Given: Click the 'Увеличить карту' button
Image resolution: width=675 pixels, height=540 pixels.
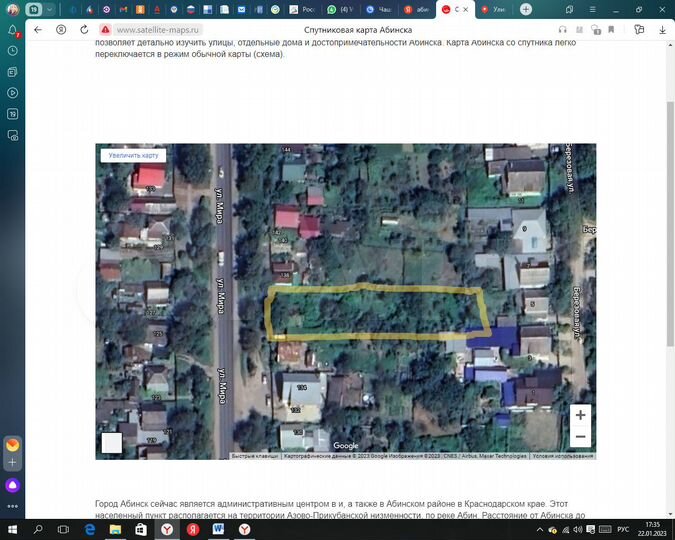Looking at the screenshot, I should 133,155.
